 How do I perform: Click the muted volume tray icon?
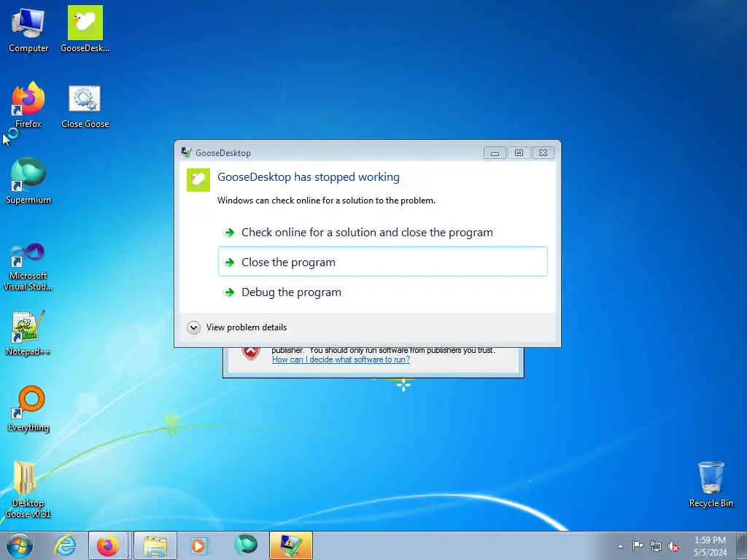click(673, 546)
